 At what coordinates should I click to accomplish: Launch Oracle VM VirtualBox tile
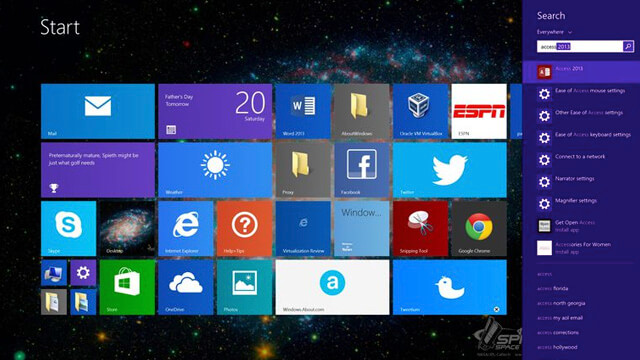(420, 111)
